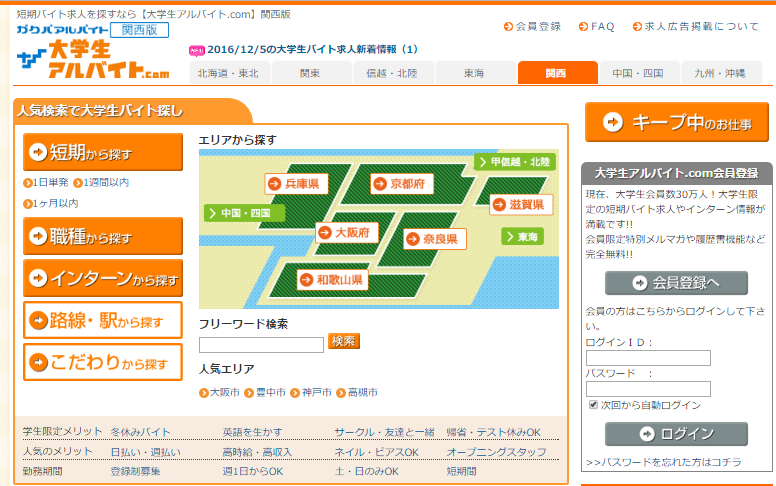Open the 帰省・テスト休みOK link
776x486 pixels.
[x=493, y=432]
